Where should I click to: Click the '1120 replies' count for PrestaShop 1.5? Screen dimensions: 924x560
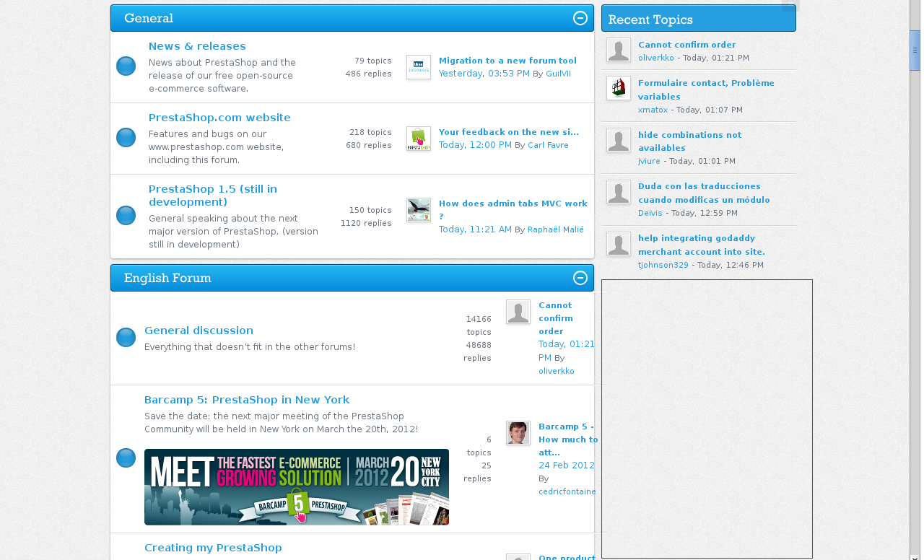[x=366, y=223]
